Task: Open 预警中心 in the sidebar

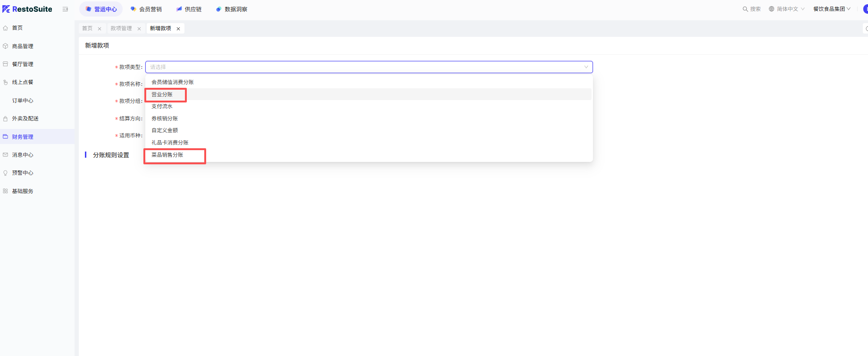Action: 23,173
